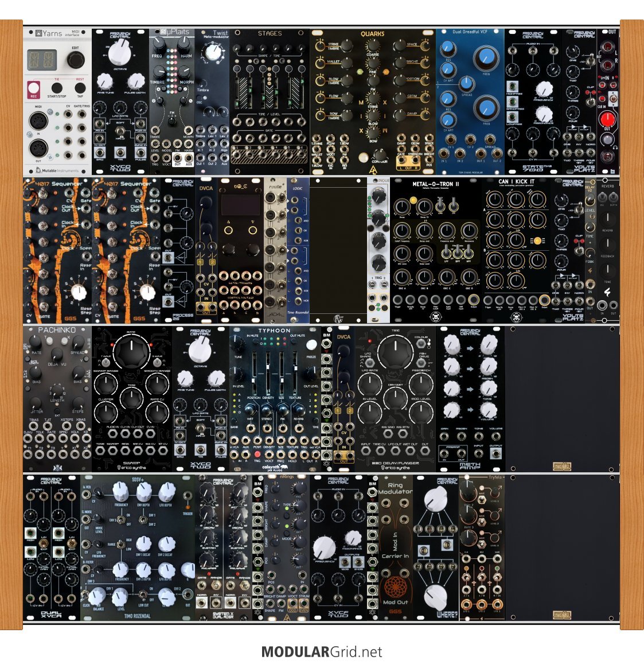
Task: Flip the COLOUR switch on BBD Delay/Flanger
Action: 420,344
